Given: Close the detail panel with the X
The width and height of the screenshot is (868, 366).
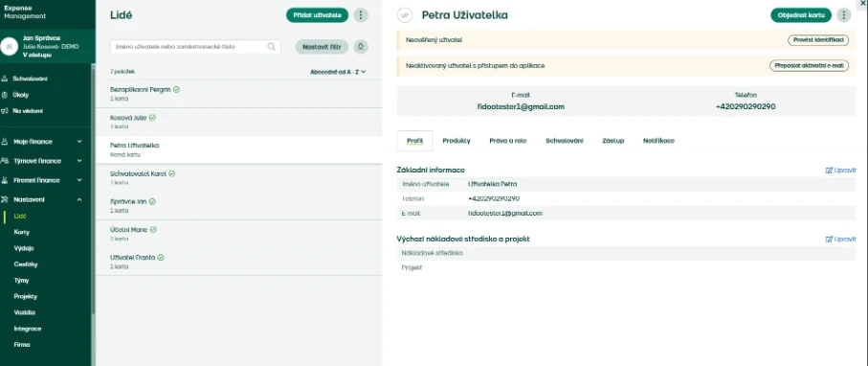Looking at the screenshot, I should 863,3.
